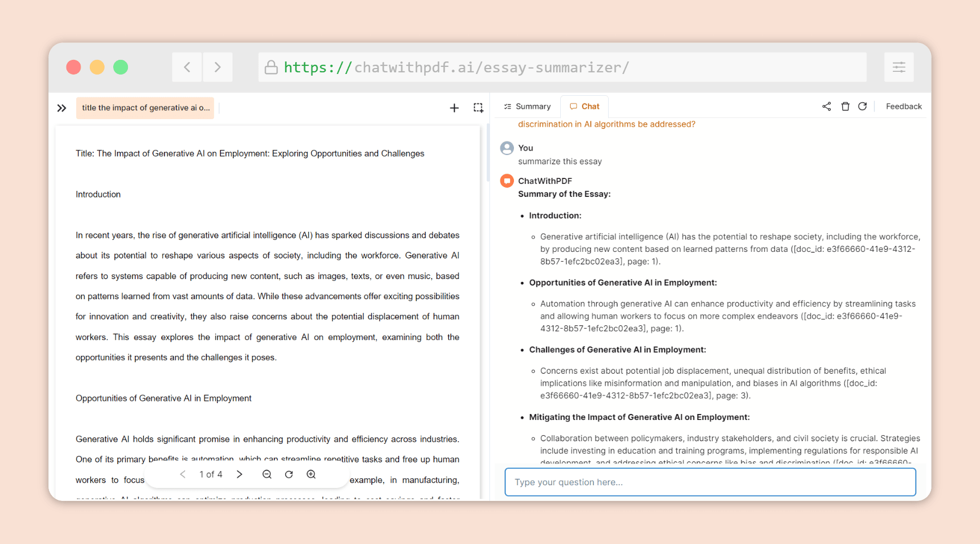Click the padlock icon in the address bar
Screen dimensions: 980x544
(x=271, y=67)
